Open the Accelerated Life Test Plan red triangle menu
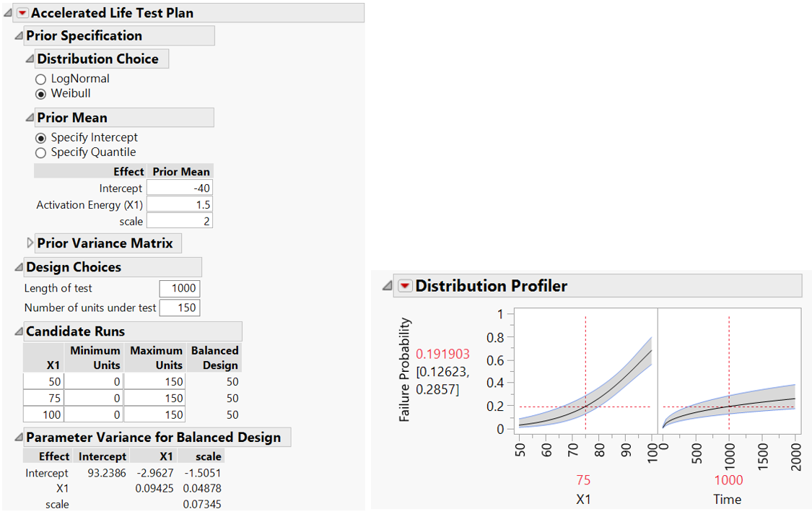Screen dimensions: 812x517 coord(22,13)
